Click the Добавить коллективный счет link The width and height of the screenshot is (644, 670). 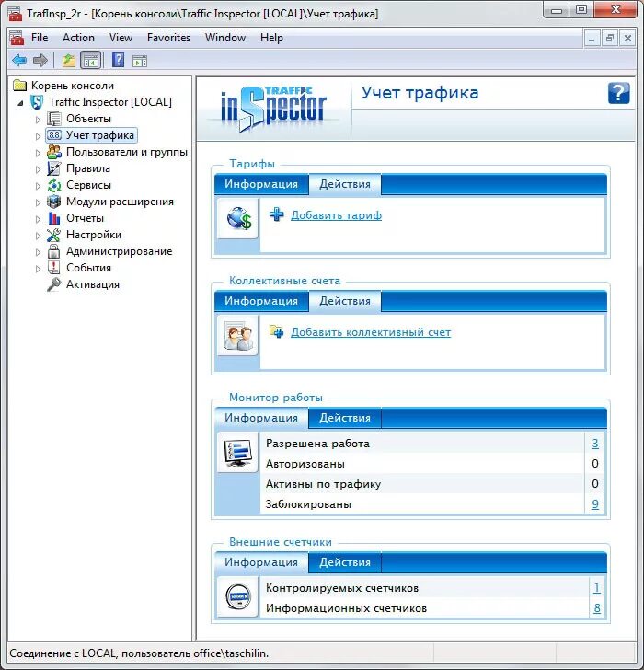[x=371, y=332]
